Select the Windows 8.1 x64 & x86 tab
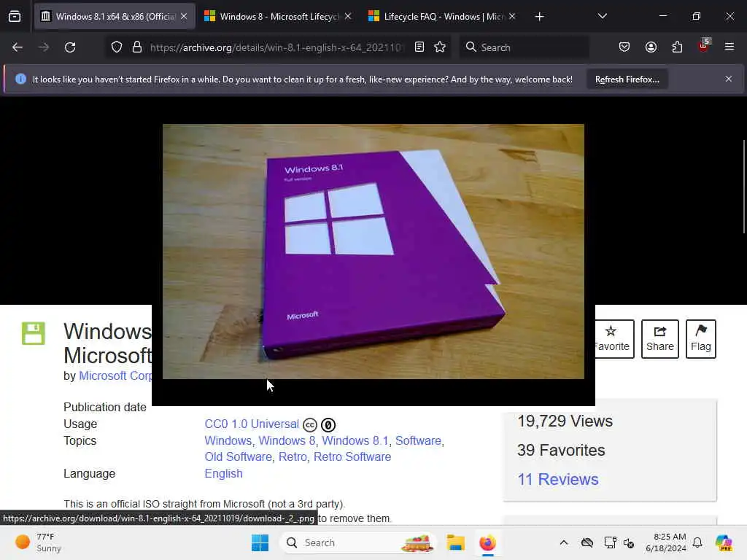 [116, 17]
